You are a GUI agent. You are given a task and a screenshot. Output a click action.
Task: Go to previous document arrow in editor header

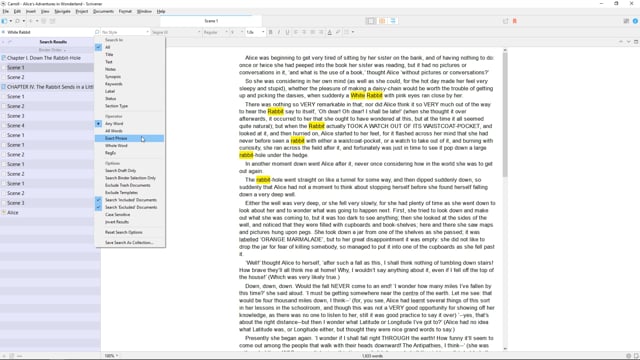(621, 42)
